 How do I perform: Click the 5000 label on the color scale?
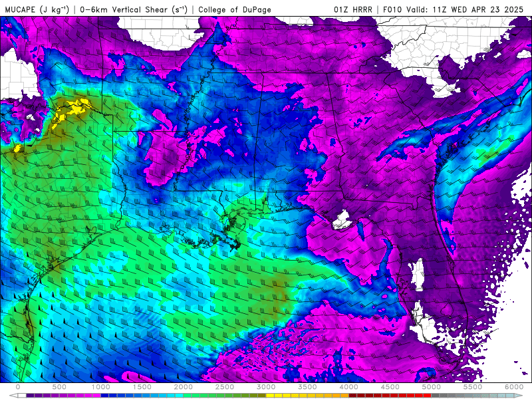432,387
